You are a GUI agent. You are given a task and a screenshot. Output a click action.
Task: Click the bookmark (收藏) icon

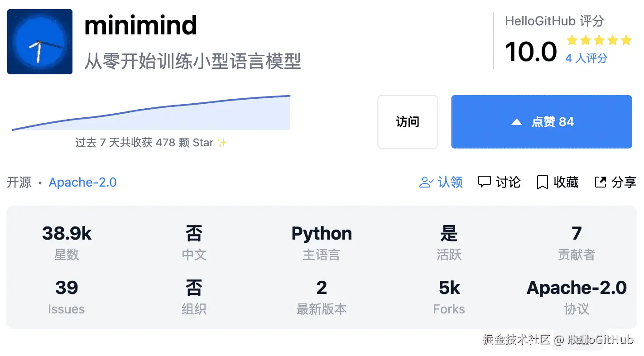(542, 183)
